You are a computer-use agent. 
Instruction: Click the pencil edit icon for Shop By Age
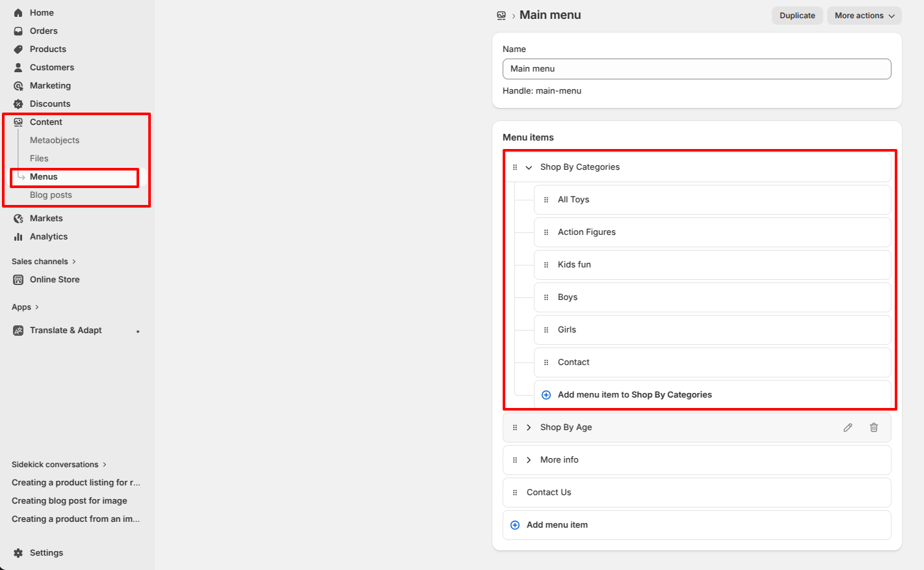[x=848, y=428]
